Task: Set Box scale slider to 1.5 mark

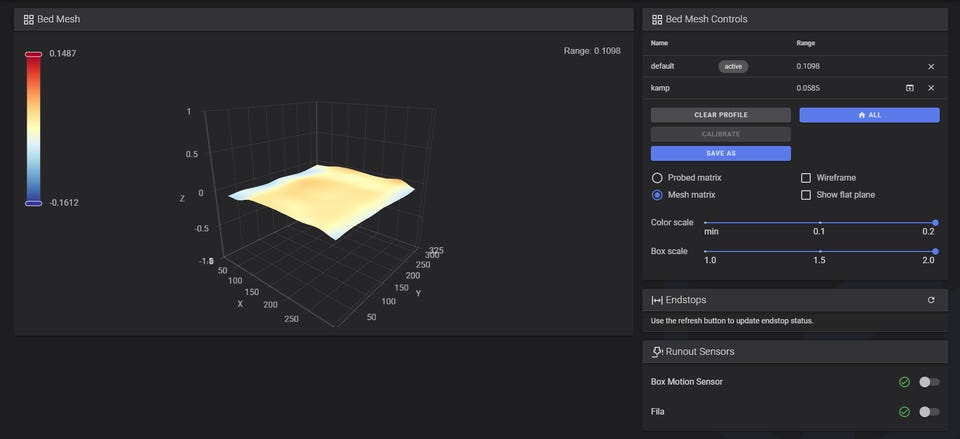Action: pos(820,252)
